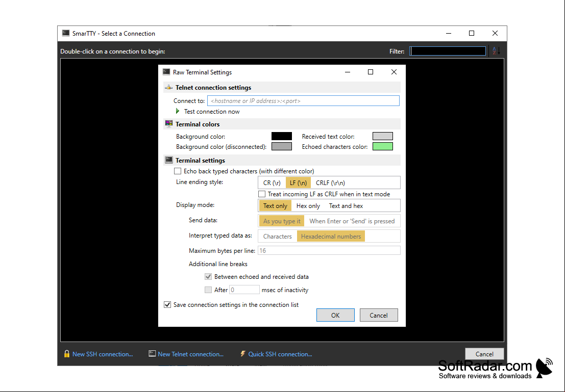This screenshot has width=565, height=392.
Task: Click the green Test connection arrow icon
Action: click(x=178, y=111)
